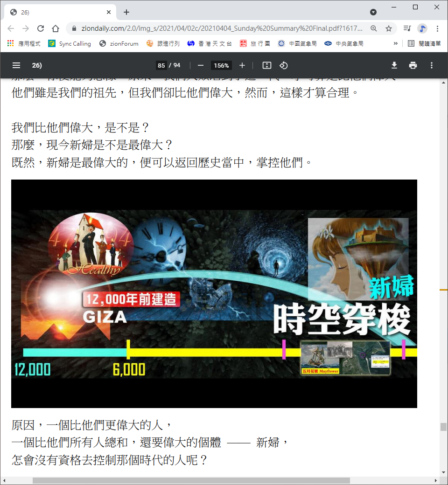The image size is (448, 485).
Task: Open the 中央氣象局 bookmark
Action: pyautogui.click(x=344, y=44)
